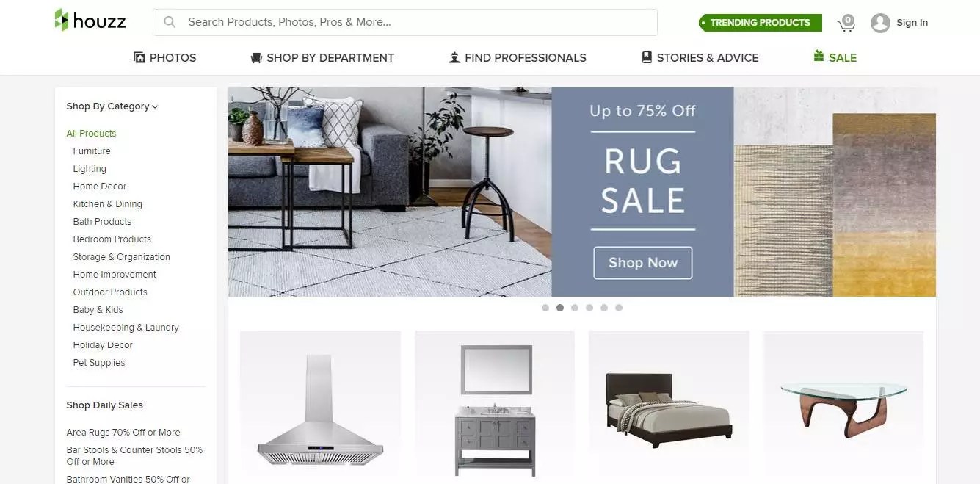
Task: Open the Shop By Department menu
Action: pos(322,57)
